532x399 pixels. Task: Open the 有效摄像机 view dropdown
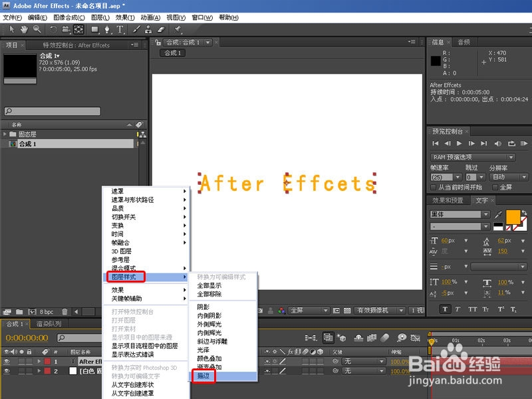379,311
